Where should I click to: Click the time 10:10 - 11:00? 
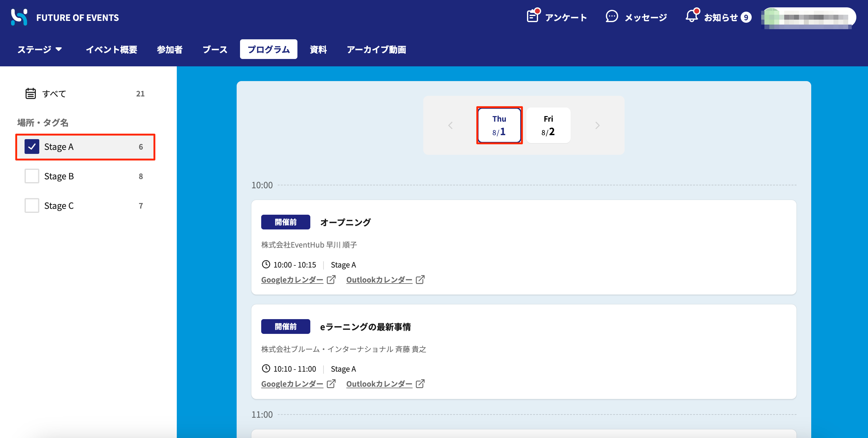[x=295, y=369]
